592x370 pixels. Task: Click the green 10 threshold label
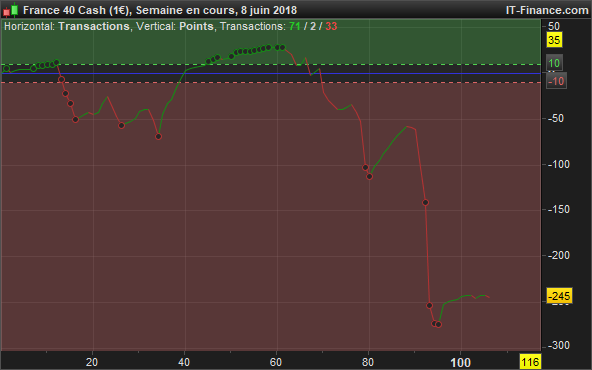pyautogui.click(x=554, y=63)
